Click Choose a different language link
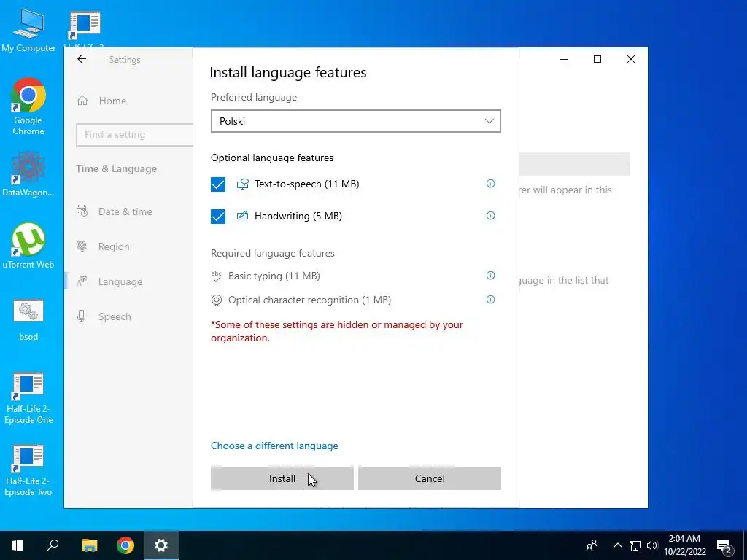 click(274, 446)
